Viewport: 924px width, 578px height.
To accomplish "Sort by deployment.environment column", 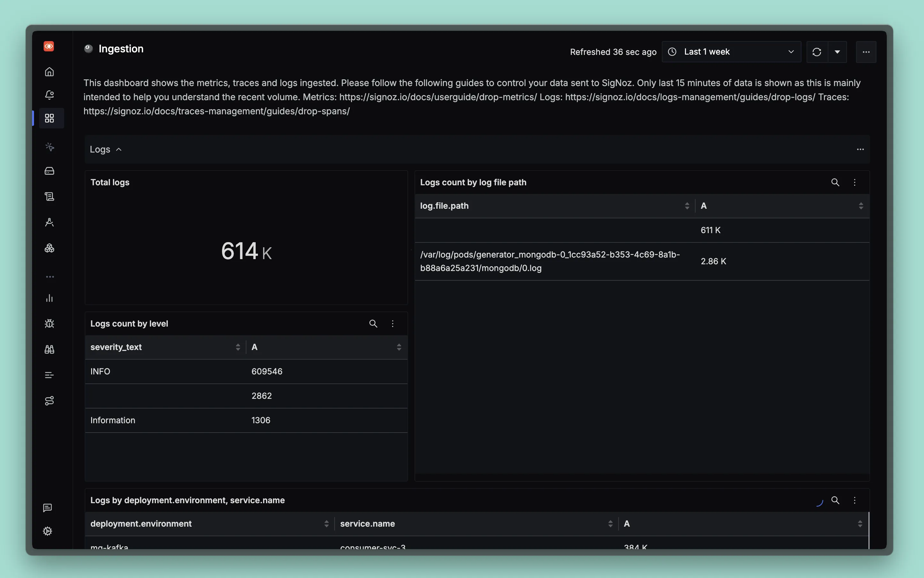I will pyautogui.click(x=327, y=524).
